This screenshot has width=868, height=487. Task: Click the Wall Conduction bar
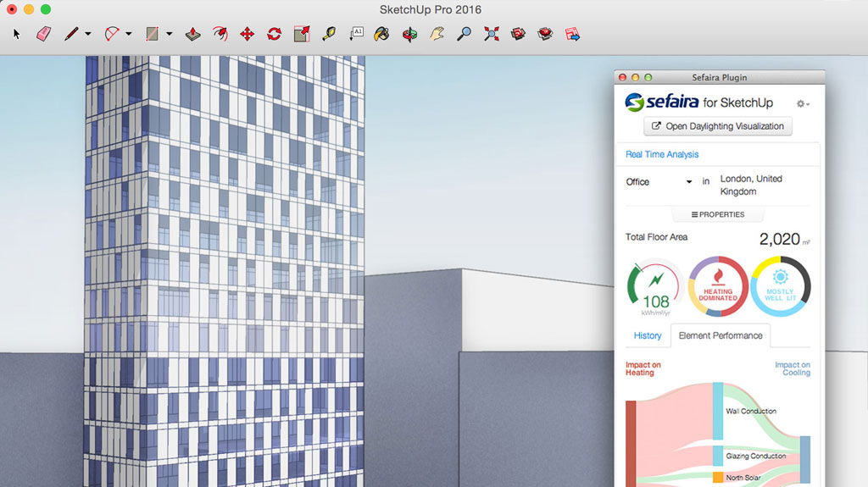click(717, 411)
